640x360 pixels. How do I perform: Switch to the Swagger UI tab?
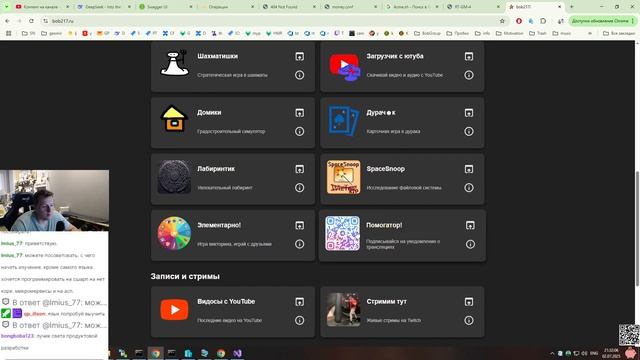click(165, 7)
